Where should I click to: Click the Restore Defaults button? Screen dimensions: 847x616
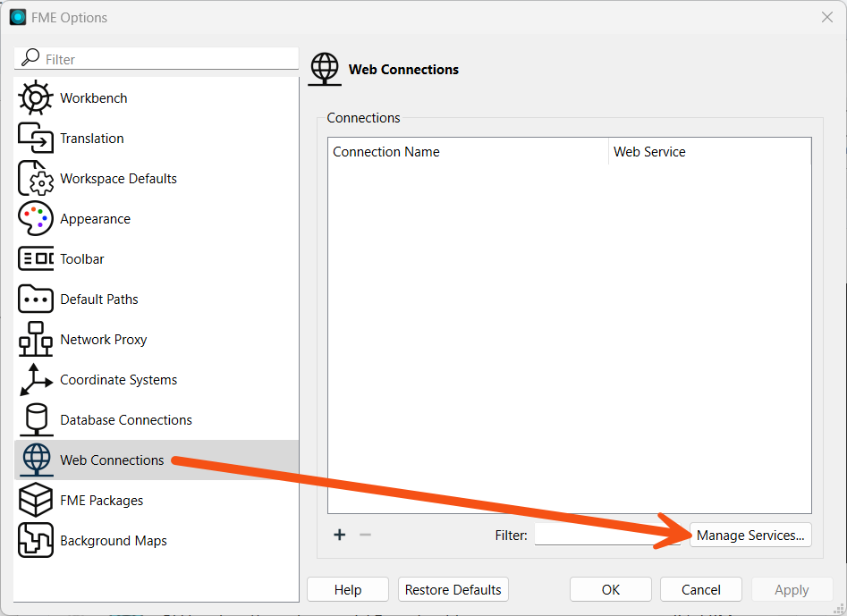coord(453,589)
